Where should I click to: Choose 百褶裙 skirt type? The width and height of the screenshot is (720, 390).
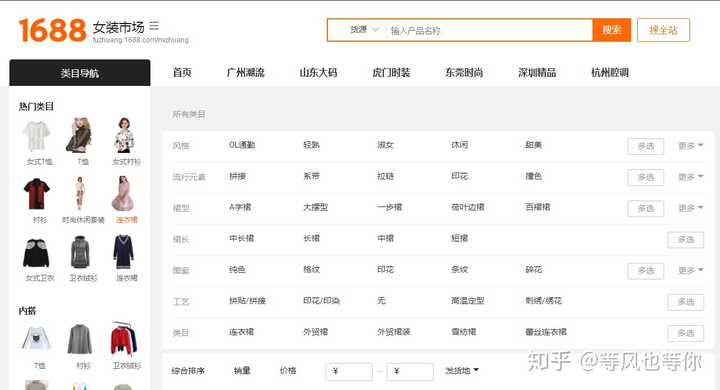click(538, 207)
